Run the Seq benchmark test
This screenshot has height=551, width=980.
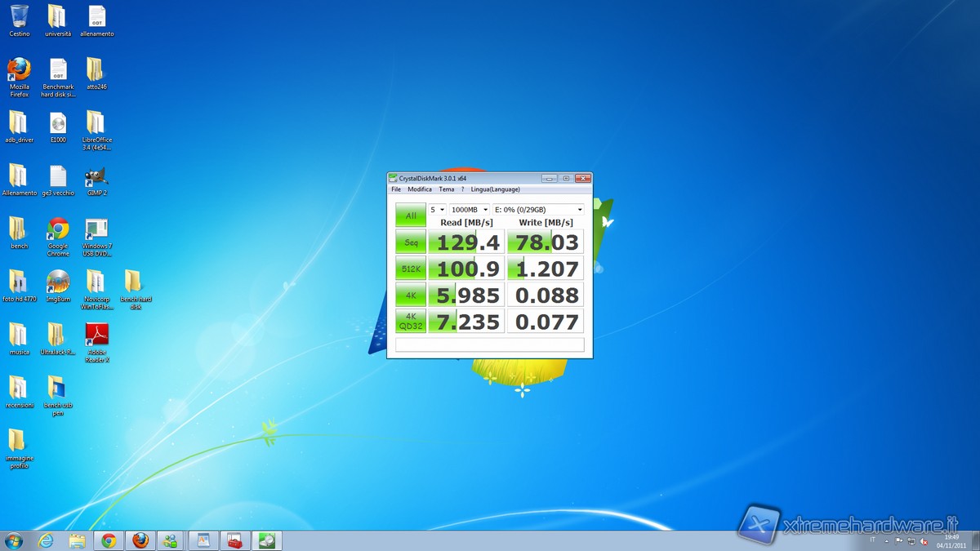[411, 242]
